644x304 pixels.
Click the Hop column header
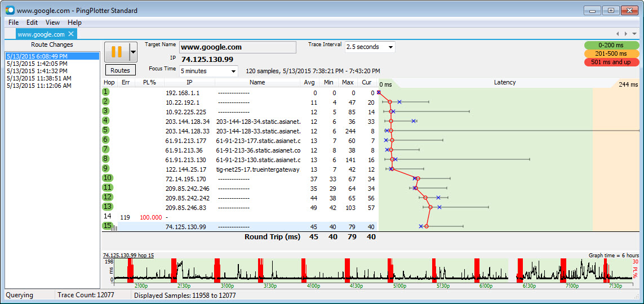coord(109,82)
